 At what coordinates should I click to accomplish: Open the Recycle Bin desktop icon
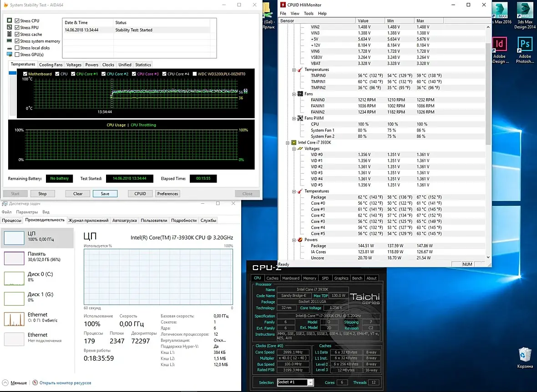525,355
